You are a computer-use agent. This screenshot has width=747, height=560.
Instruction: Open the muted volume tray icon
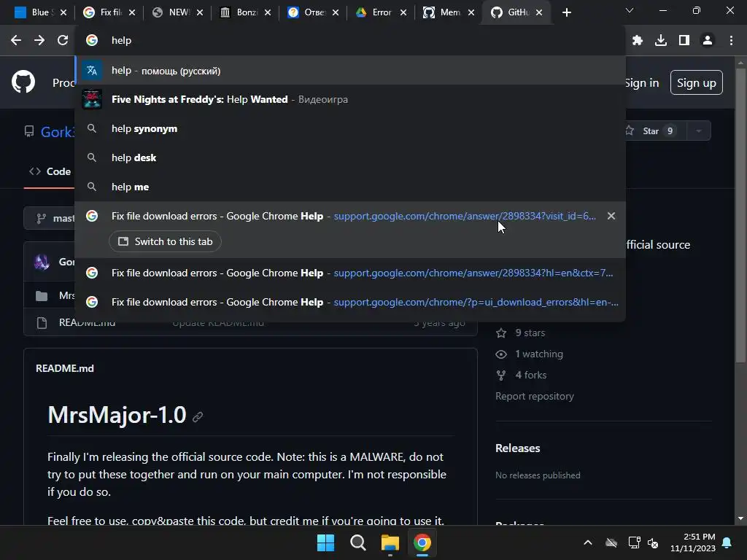pos(653,542)
